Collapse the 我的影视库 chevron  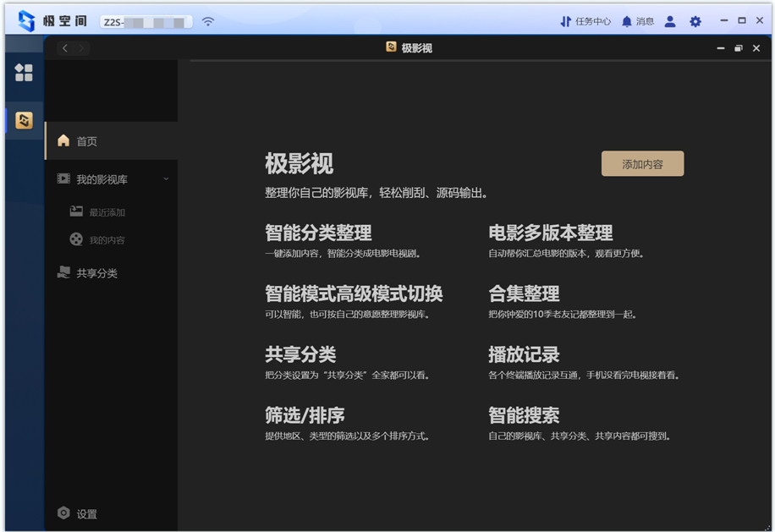tap(166, 178)
